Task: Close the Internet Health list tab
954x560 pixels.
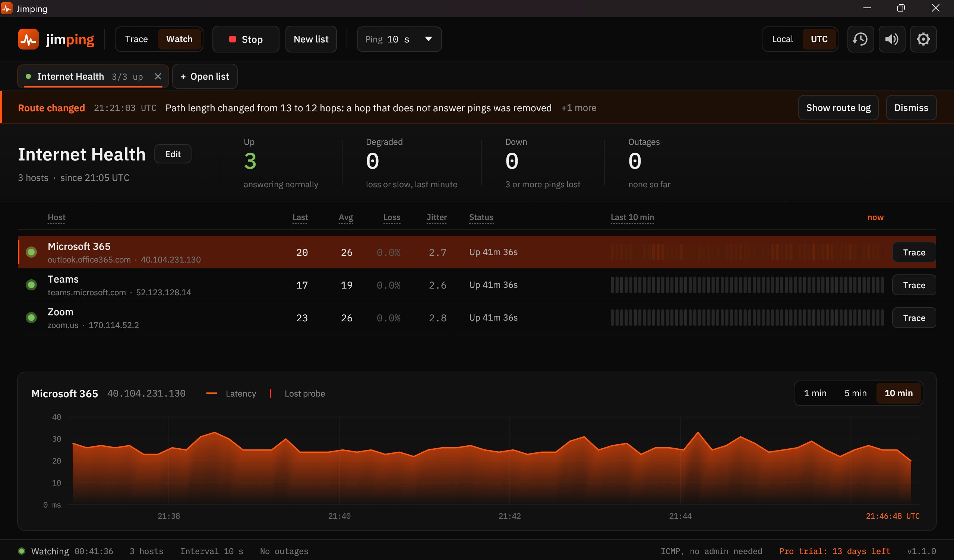Action: pyautogui.click(x=158, y=76)
